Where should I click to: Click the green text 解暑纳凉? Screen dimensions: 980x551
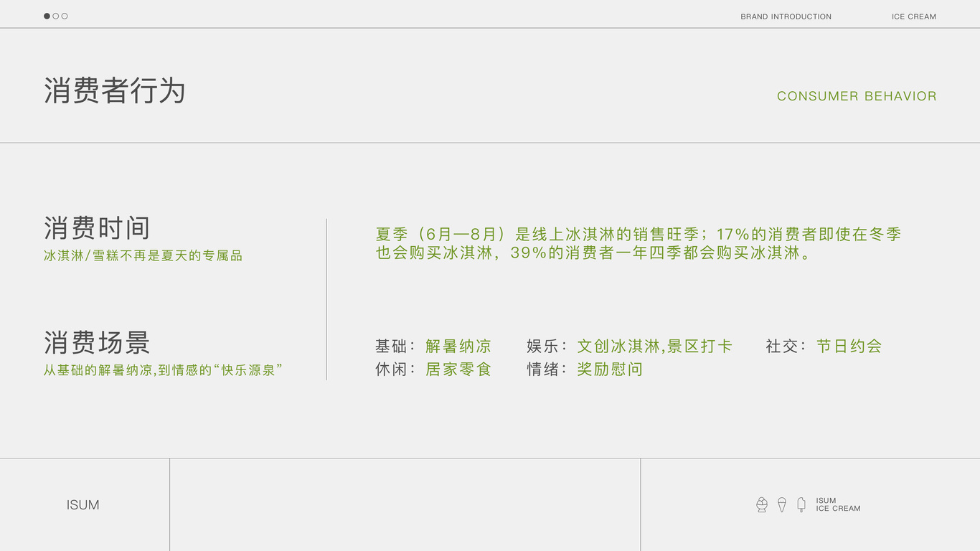(458, 347)
